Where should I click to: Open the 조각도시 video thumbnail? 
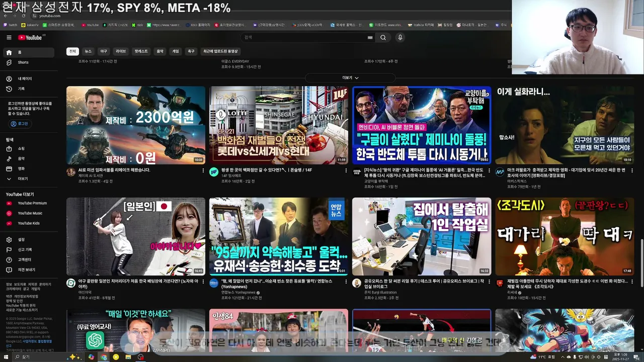click(x=565, y=236)
